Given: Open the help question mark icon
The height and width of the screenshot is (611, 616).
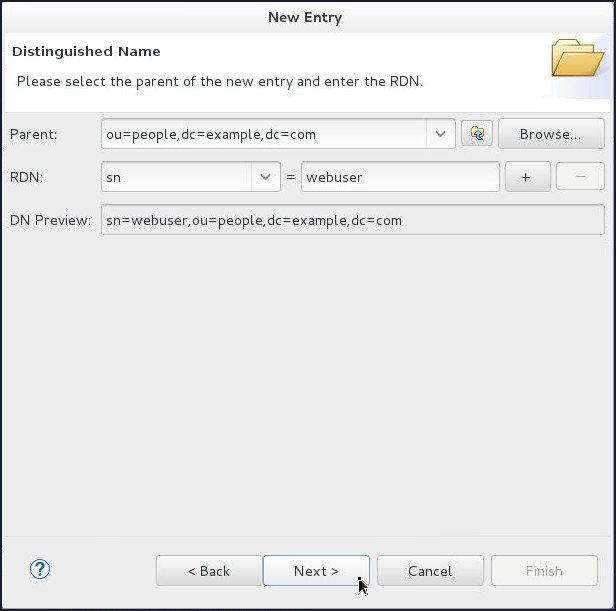Looking at the screenshot, I should point(40,570).
